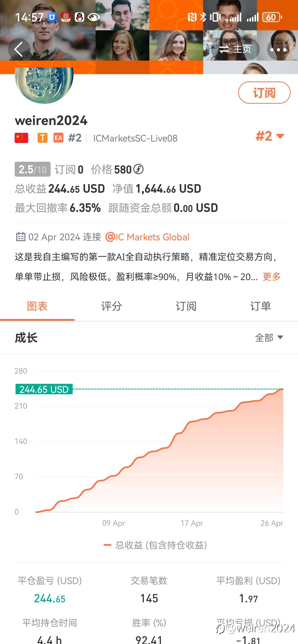Open the 全部 time range dropdown
The width and height of the screenshot is (298, 644).
click(x=269, y=337)
